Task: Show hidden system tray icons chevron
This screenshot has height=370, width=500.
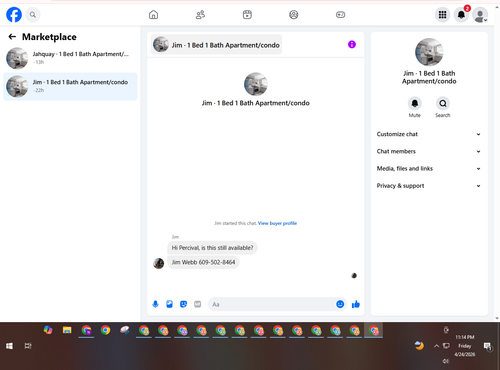Action: pyautogui.click(x=436, y=346)
